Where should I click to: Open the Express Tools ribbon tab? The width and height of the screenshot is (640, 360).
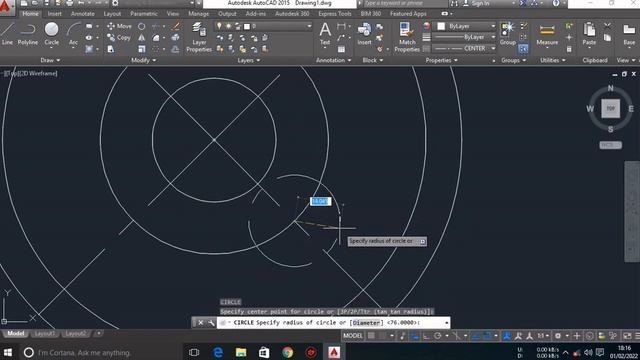coord(335,14)
